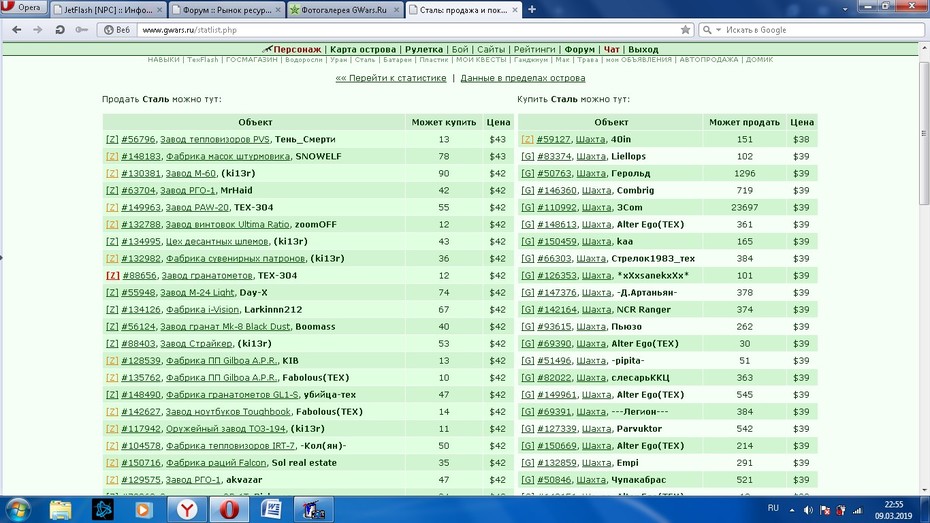
Task: Close the Форум :: Рынок ресурсов tab
Action: click(x=278, y=9)
